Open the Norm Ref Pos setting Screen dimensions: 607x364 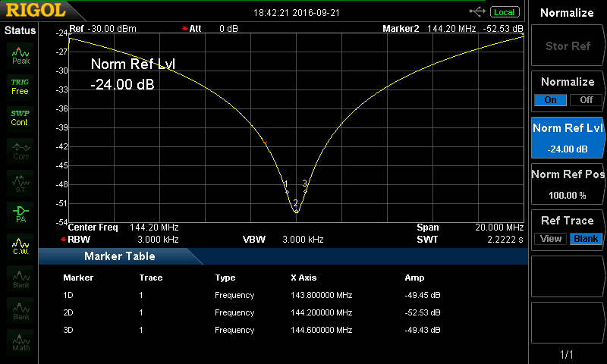coord(568,184)
